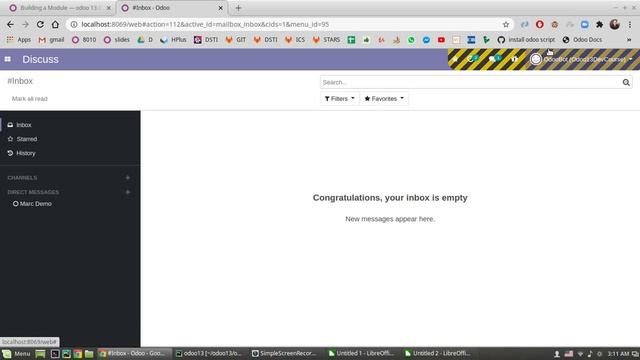Open the Odoo Docs bookmark
Image resolution: width=640 pixels, height=360 pixels.
[x=582, y=40]
